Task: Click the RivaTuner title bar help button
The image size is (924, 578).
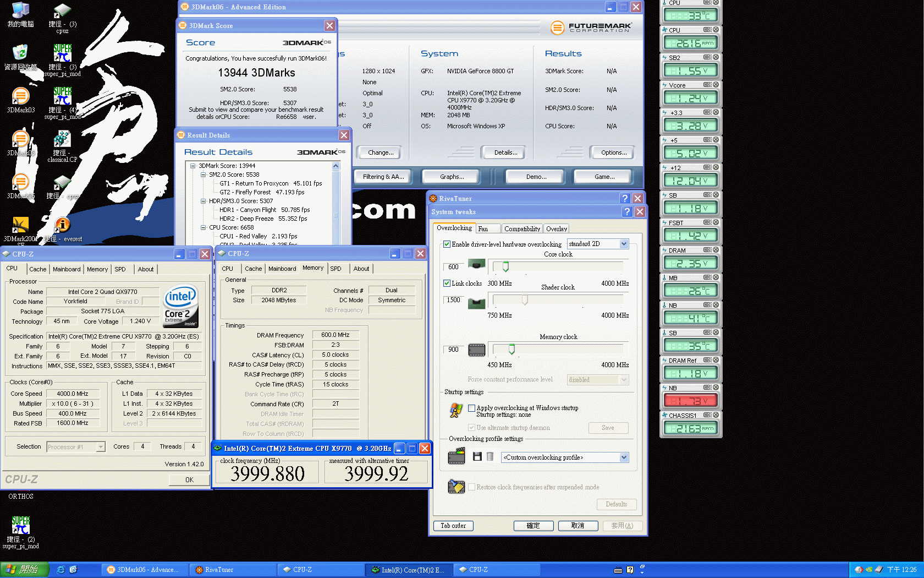Action: point(624,198)
